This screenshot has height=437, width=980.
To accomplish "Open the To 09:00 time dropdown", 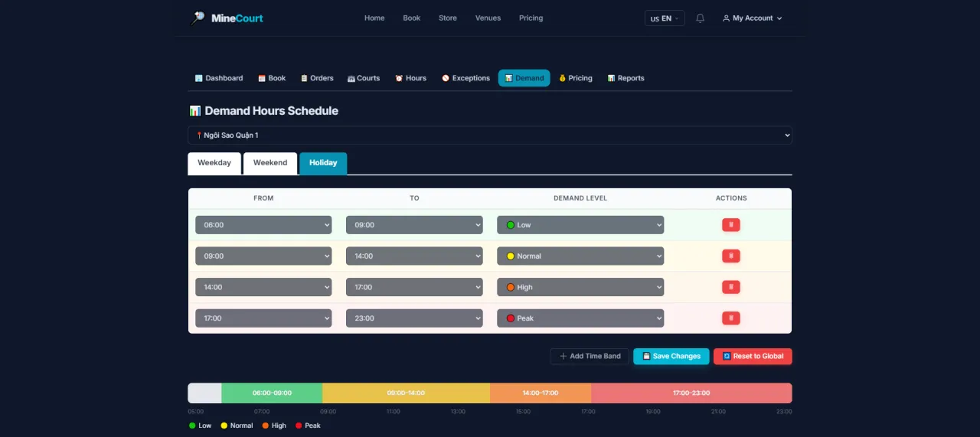I will (414, 225).
